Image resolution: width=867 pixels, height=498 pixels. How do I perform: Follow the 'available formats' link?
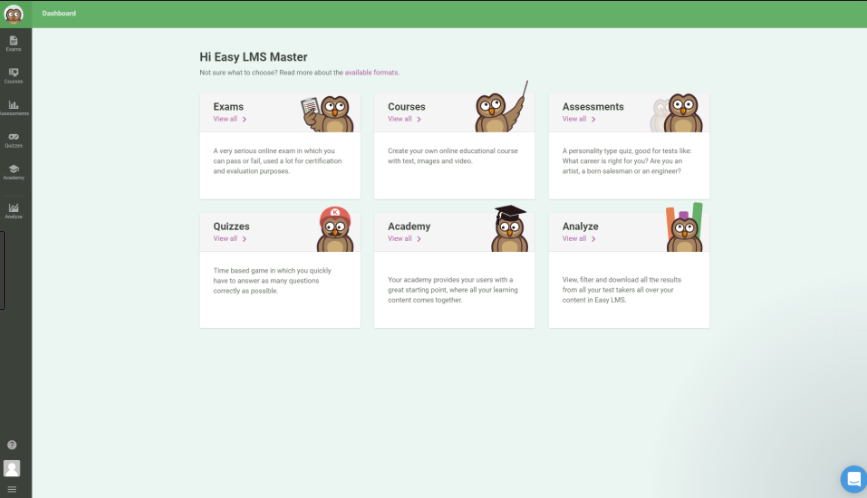click(x=371, y=72)
